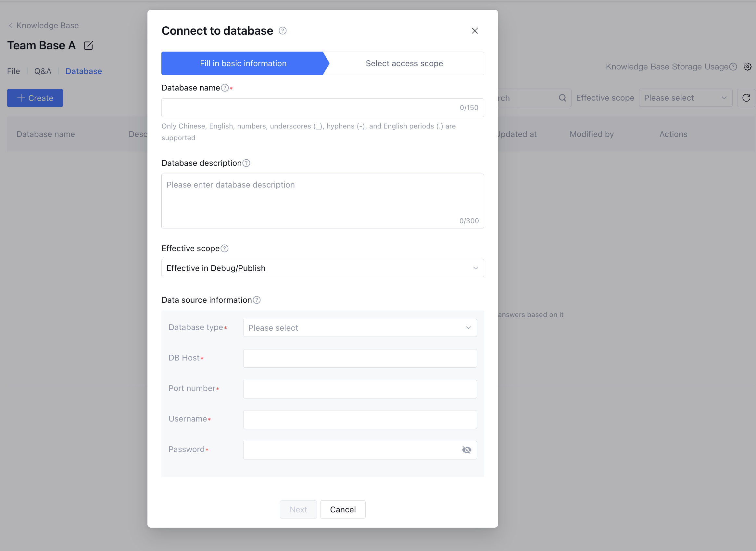The image size is (756, 551).
Task: Close the Connect to database dialog
Action: click(x=475, y=31)
